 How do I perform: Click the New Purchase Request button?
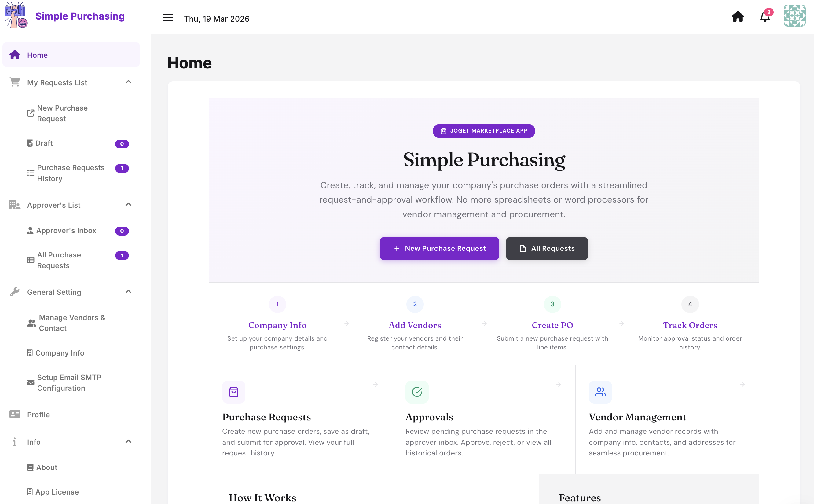tap(439, 248)
